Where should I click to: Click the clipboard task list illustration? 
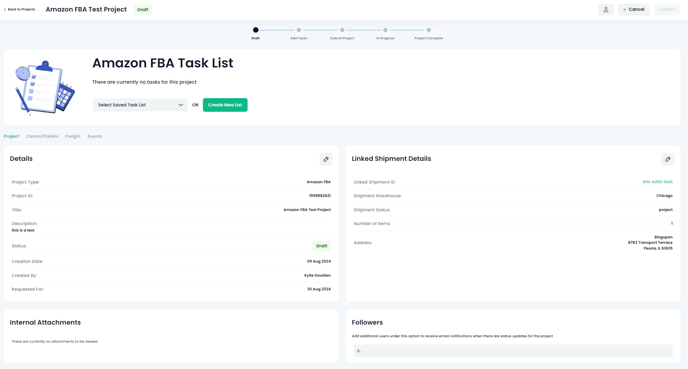45,87
